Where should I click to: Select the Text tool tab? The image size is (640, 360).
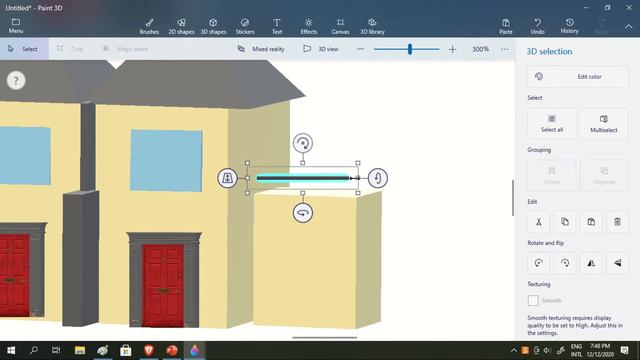coord(277,26)
